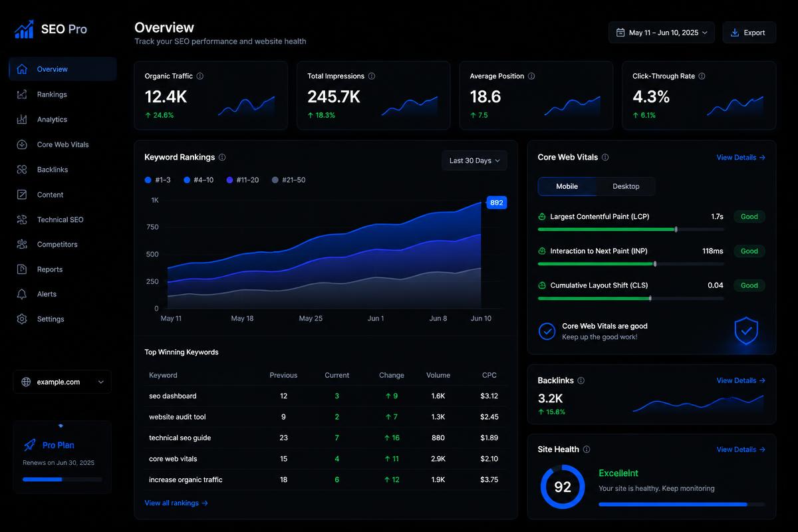
Task: Click View Details in Core Web Vitals
Action: tap(741, 158)
